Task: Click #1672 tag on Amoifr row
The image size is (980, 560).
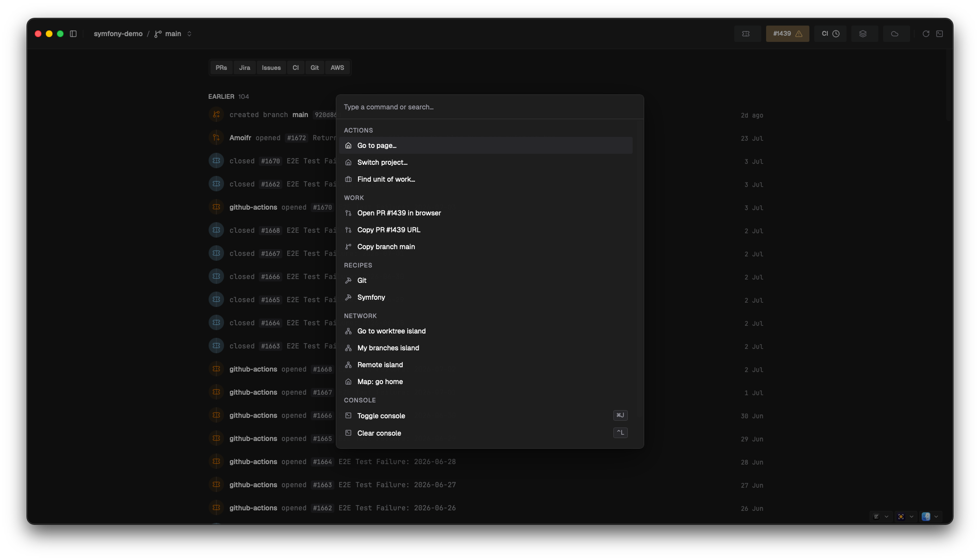Action: click(x=296, y=138)
